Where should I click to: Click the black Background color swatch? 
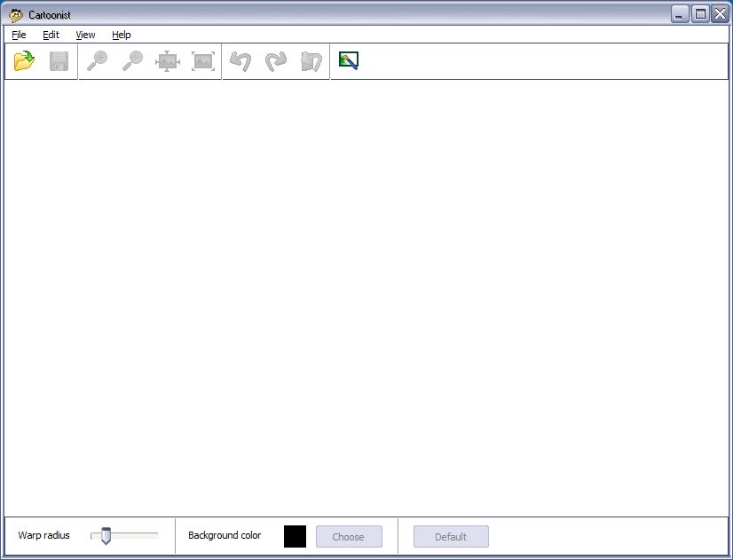[295, 536]
